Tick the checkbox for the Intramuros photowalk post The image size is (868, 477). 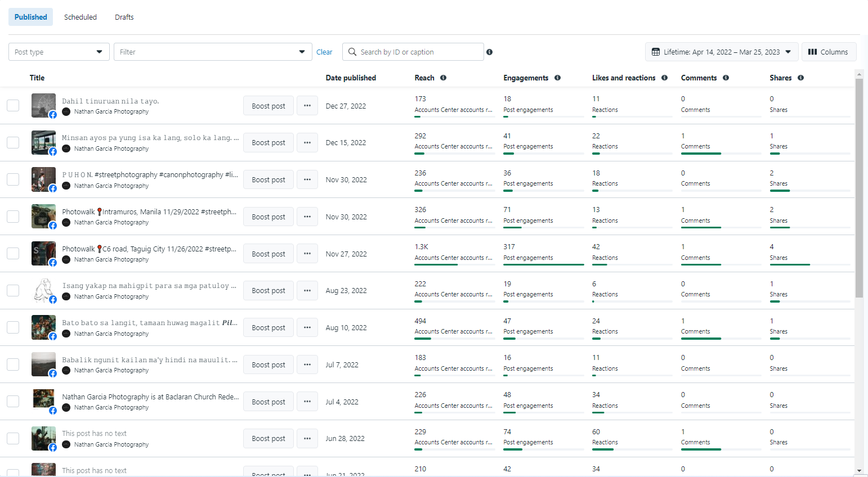click(x=13, y=217)
